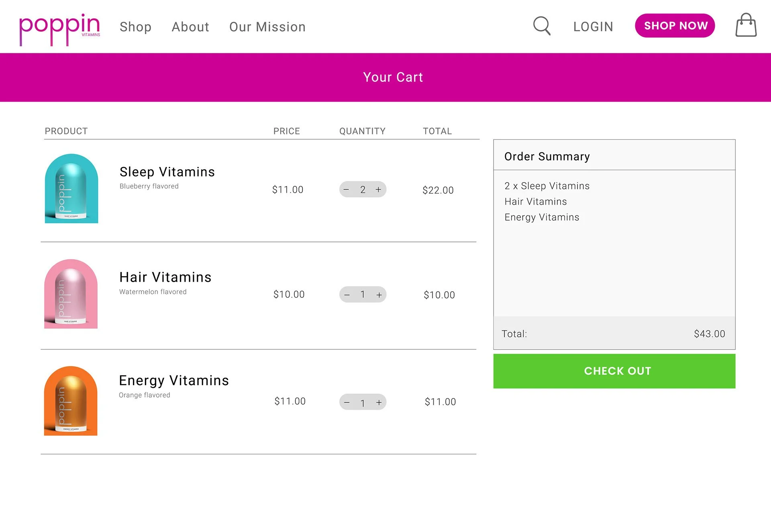Viewport: 771px width, 532px height.
Task: Click the poppin vitamins logo
Action: coord(59,28)
